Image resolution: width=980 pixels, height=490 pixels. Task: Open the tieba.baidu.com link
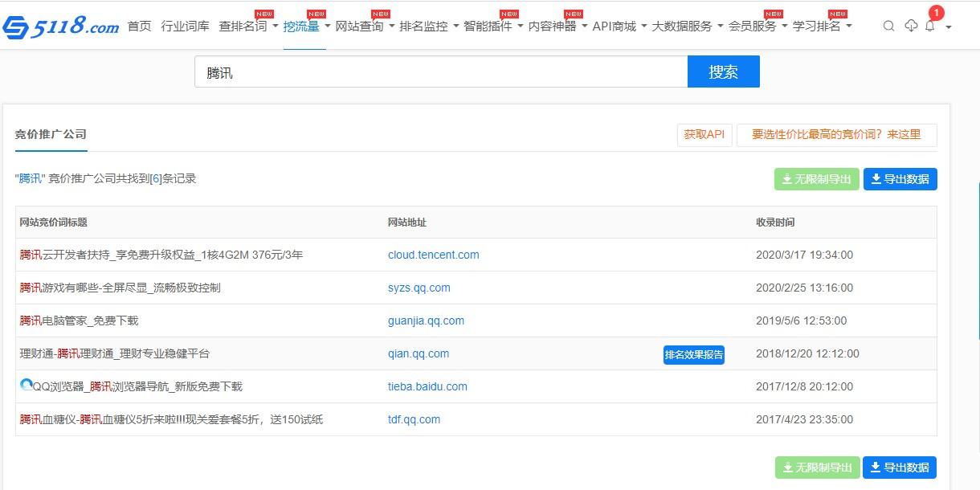pos(427,386)
